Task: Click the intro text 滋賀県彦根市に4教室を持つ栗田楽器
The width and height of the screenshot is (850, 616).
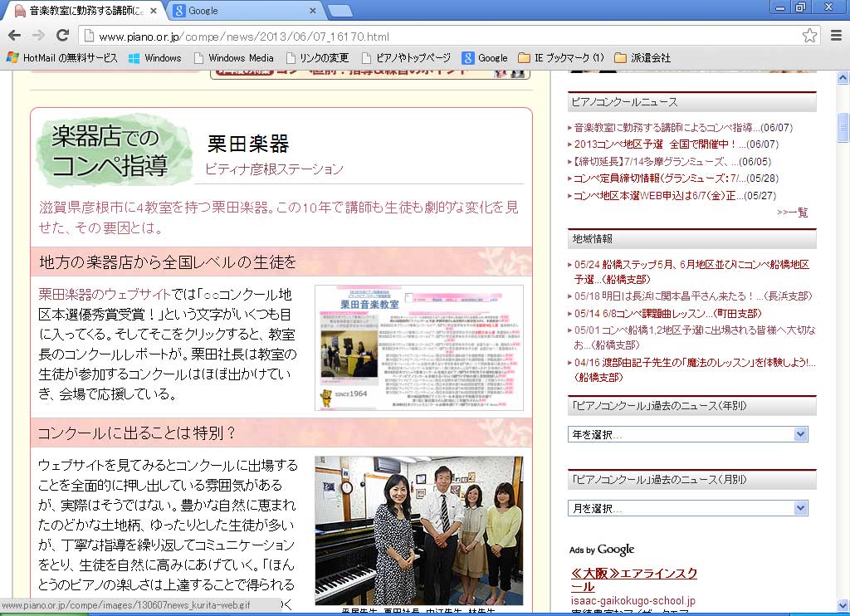Action: point(278,217)
